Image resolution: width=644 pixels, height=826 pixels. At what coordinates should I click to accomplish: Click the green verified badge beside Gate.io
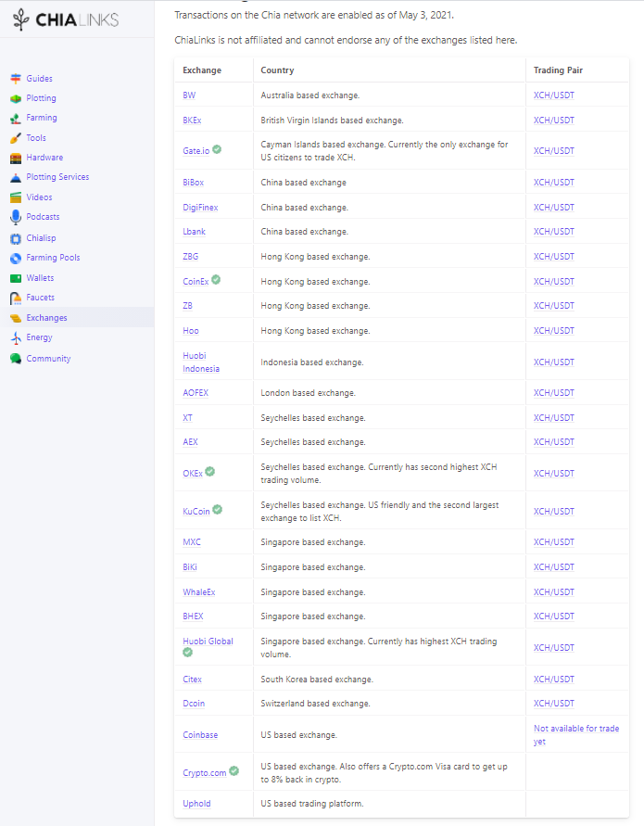coord(217,149)
